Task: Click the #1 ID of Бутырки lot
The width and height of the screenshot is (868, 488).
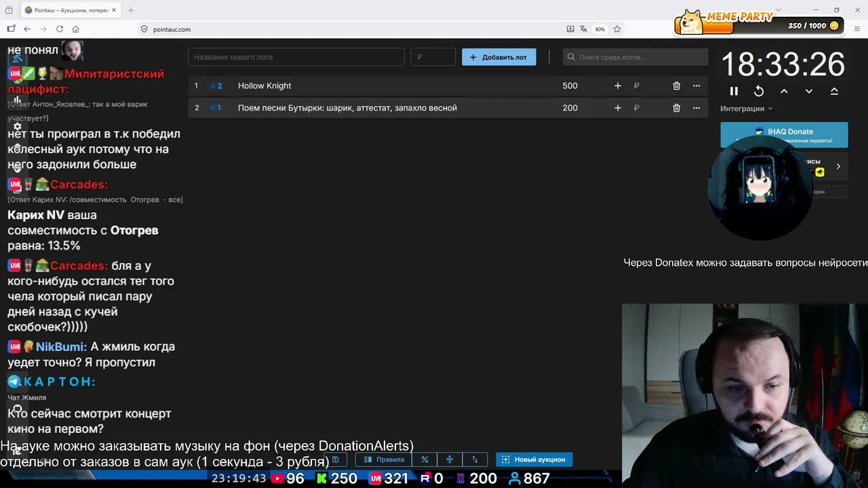Action: 216,108
